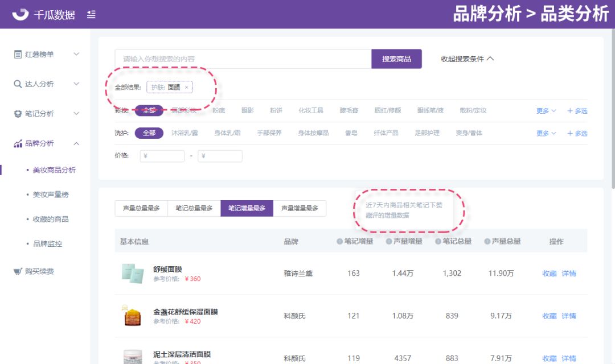Click 详情 for 泥土深层清洁面膜
Screen dimensions: 615x364
[569, 358]
